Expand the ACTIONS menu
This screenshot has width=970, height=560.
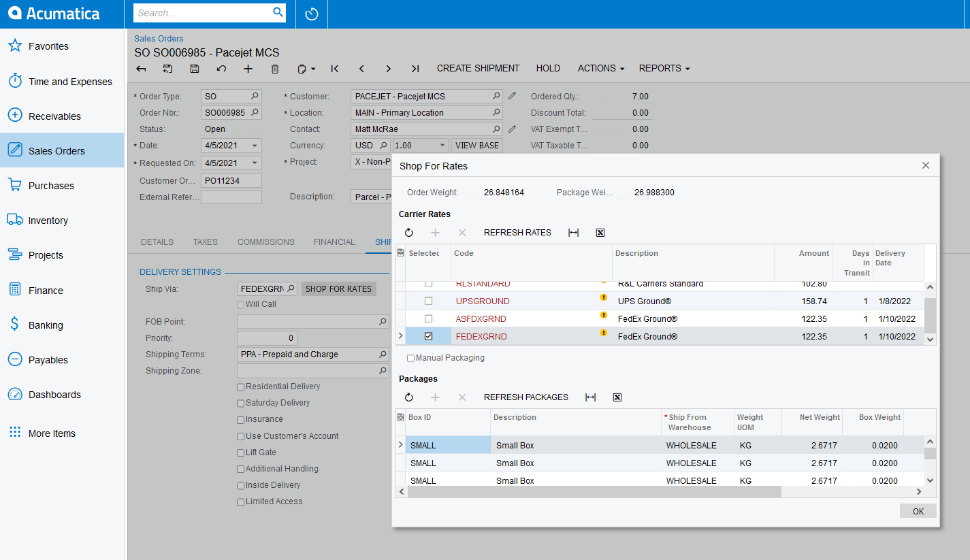point(601,69)
